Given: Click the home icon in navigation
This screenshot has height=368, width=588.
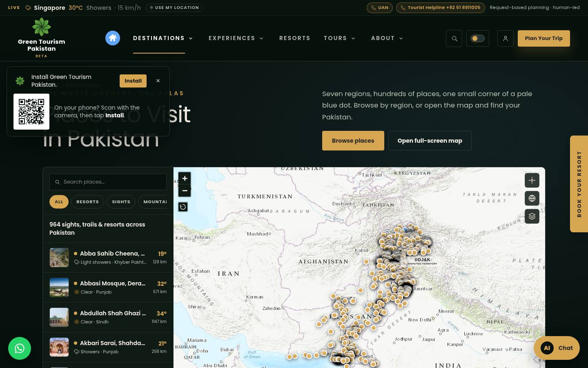Looking at the screenshot, I should [113, 38].
